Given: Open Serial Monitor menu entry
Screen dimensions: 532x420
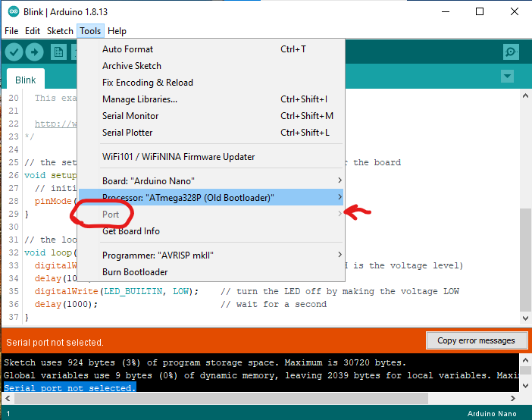Looking at the screenshot, I should (211, 116).
